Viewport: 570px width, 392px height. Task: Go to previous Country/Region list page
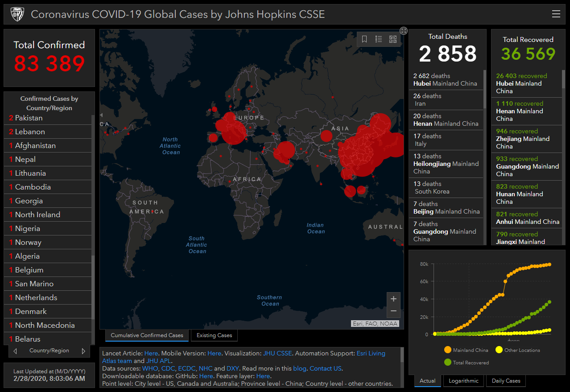[x=15, y=351]
